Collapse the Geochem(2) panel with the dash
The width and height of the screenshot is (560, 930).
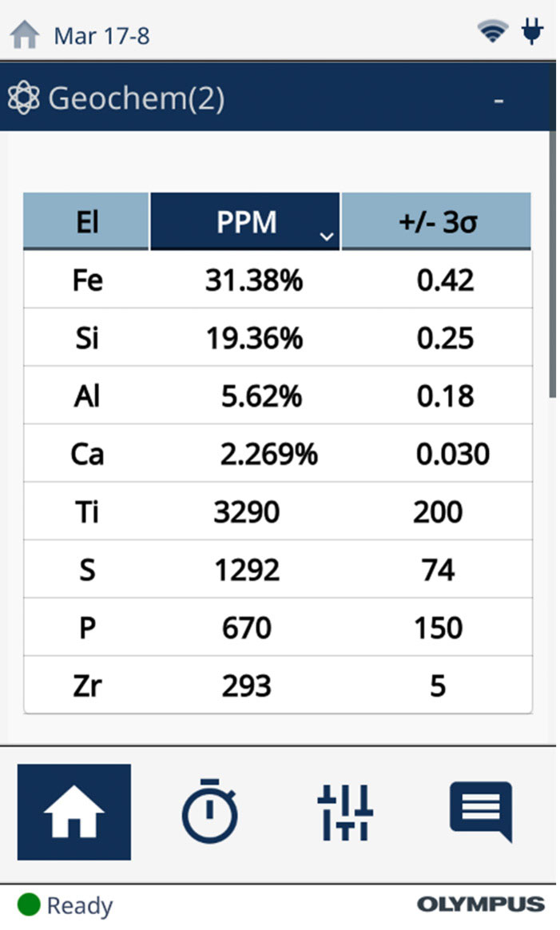[x=498, y=101]
